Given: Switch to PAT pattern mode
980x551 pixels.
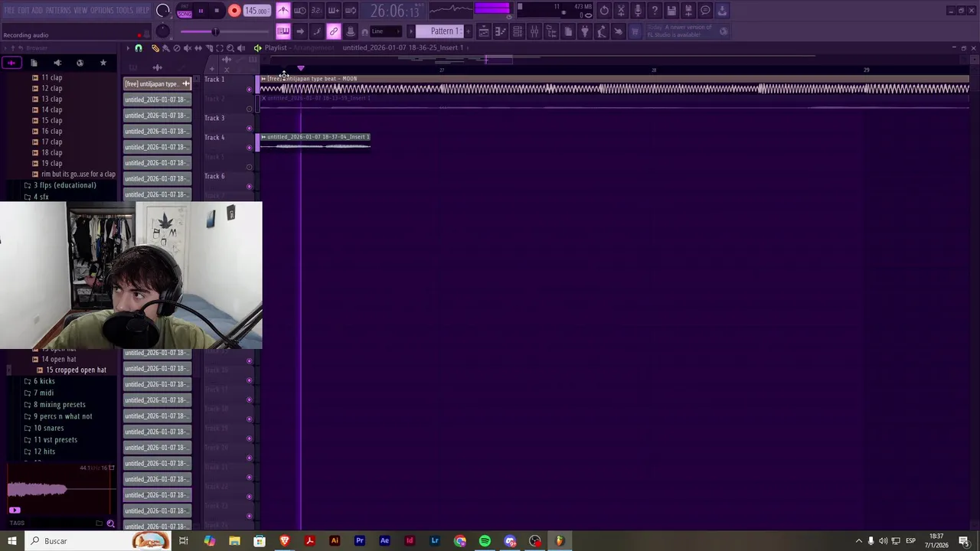Looking at the screenshot, I should [x=185, y=7].
